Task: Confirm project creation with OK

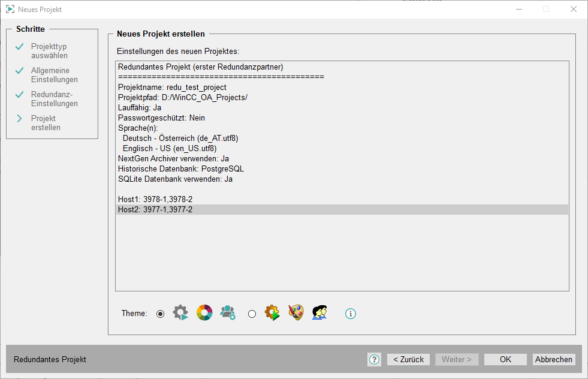Action: 505,359
